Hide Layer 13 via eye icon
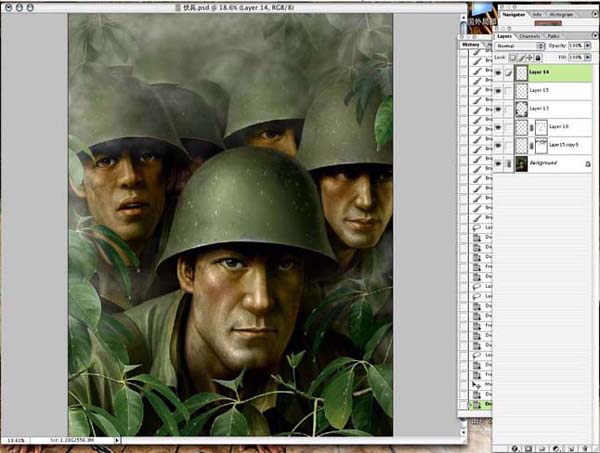 pyautogui.click(x=498, y=109)
